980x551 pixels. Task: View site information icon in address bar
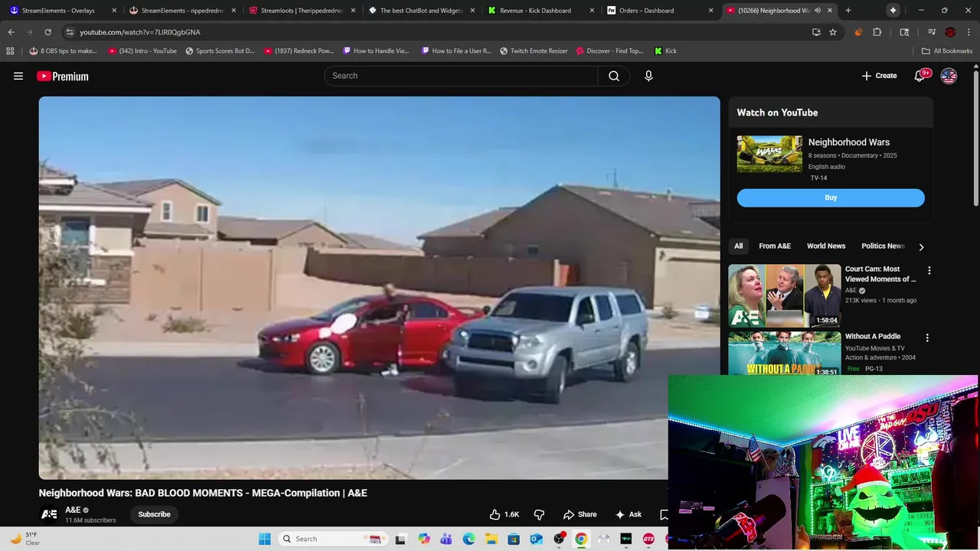coord(70,32)
